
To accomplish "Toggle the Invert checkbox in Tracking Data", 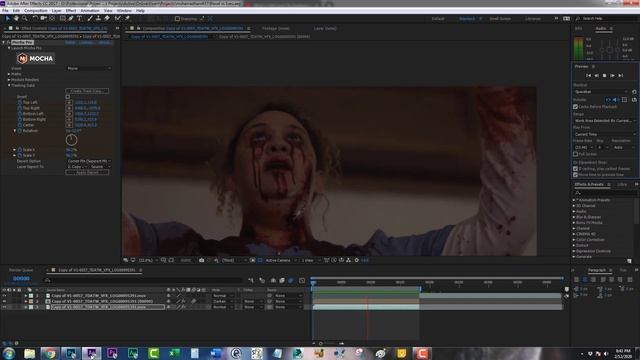I will coord(68,97).
